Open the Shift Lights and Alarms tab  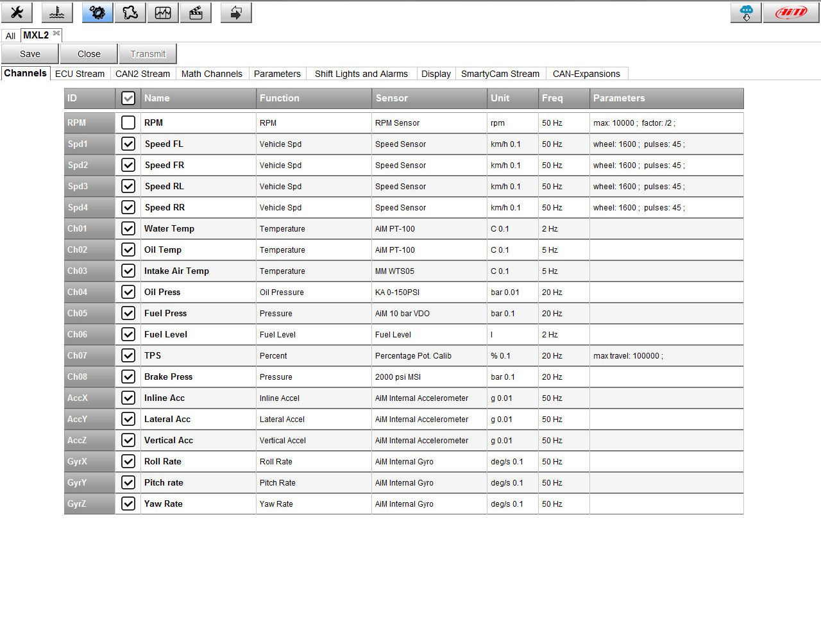click(361, 73)
